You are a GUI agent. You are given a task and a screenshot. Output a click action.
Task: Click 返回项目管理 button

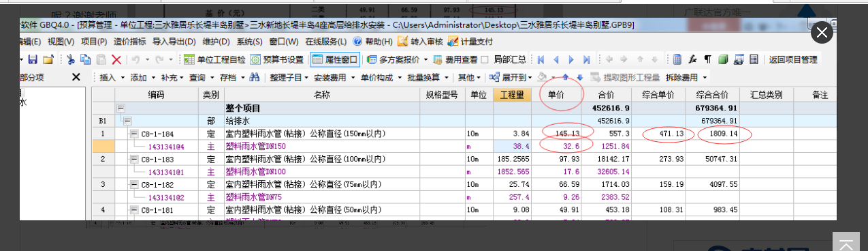793,59
